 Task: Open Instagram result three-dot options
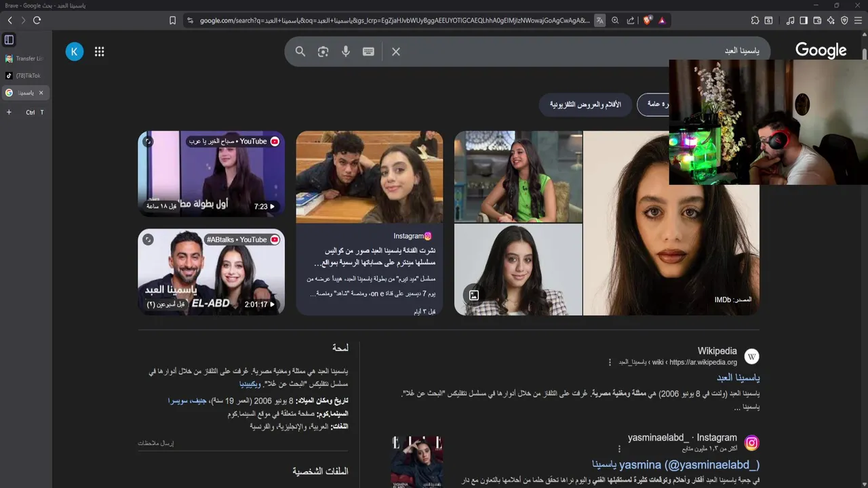[x=619, y=449]
